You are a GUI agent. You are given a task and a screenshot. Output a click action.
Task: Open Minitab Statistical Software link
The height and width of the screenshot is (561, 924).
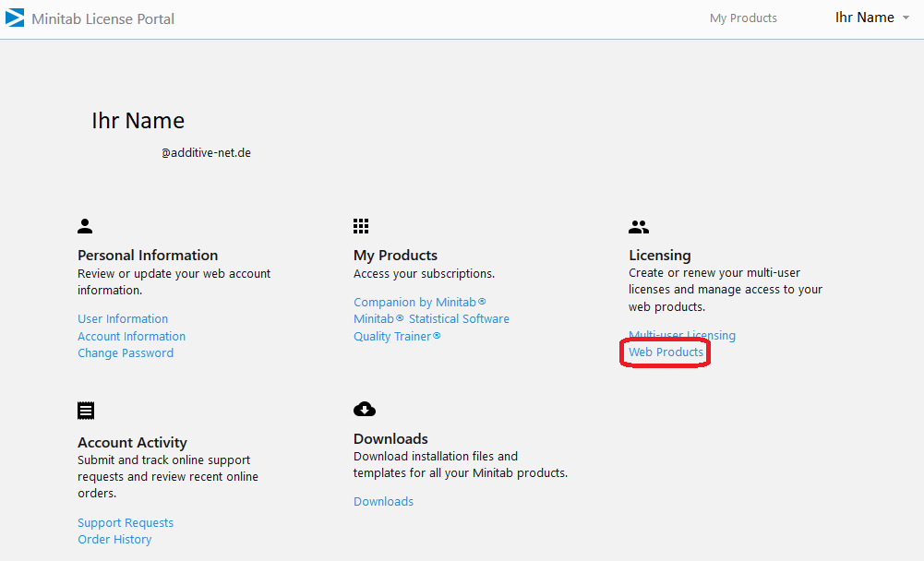coord(431,319)
